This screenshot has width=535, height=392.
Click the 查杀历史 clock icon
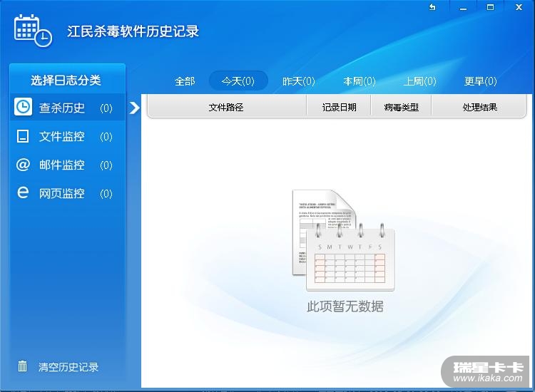(x=23, y=107)
